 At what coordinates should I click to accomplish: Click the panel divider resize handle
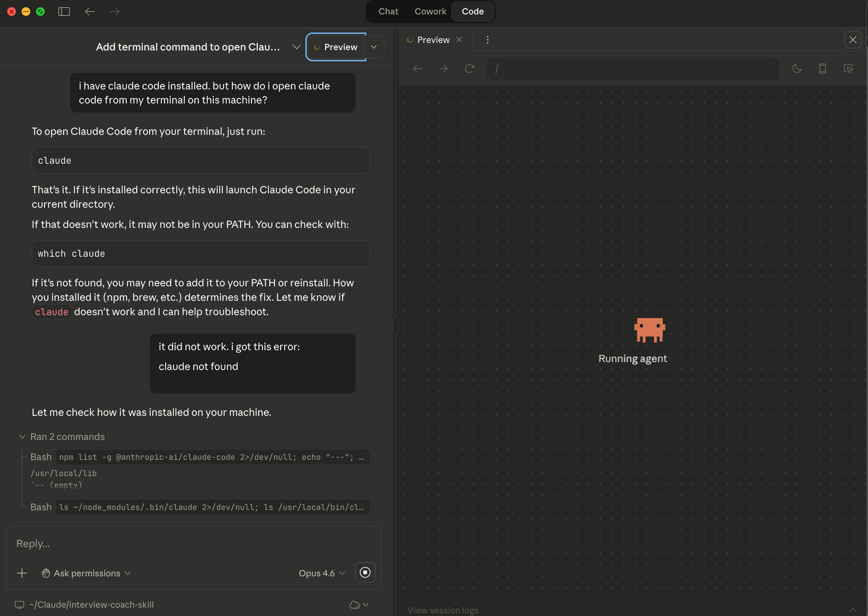pos(396,325)
